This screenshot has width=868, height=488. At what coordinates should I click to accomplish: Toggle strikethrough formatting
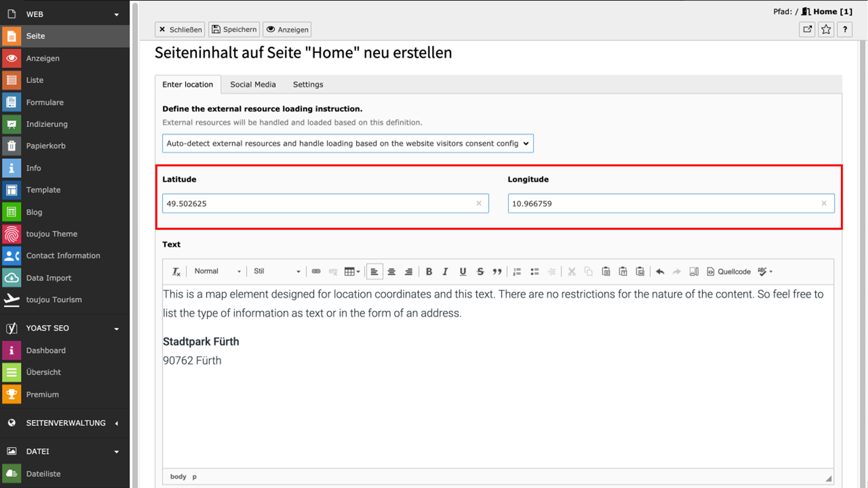(480, 272)
